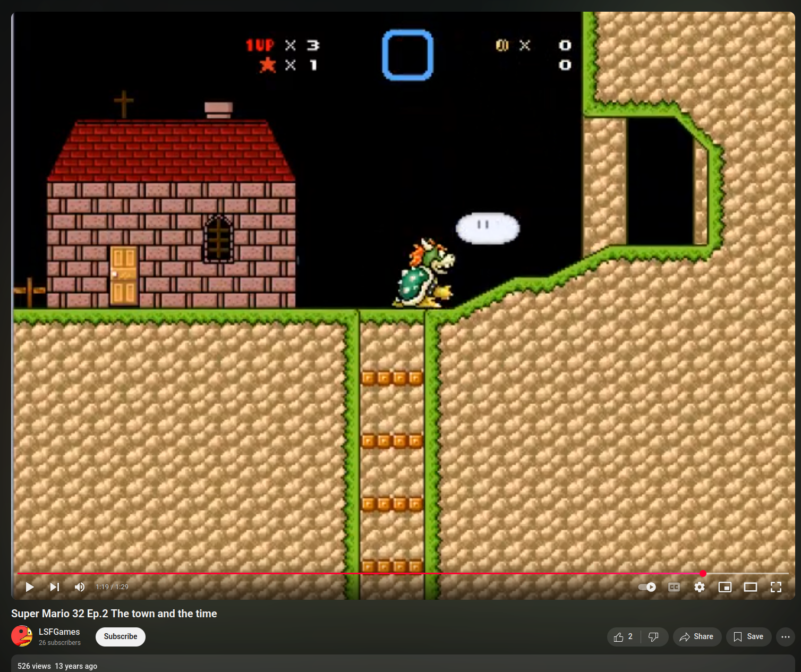This screenshot has height=672, width=801.
Task: Switch to theater mode
Action: point(751,587)
